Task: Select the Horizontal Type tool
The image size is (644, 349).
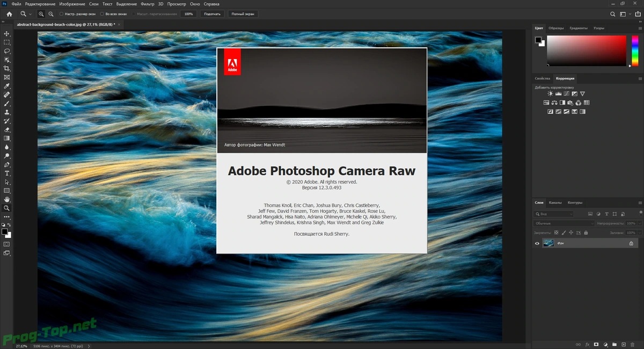Action: [x=7, y=173]
